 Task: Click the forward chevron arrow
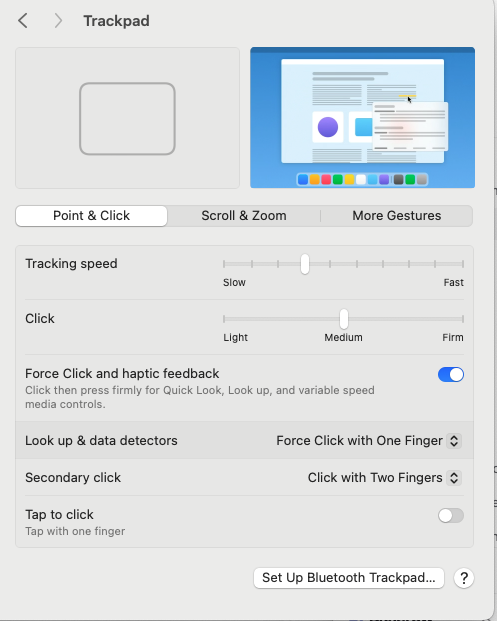tap(58, 21)
